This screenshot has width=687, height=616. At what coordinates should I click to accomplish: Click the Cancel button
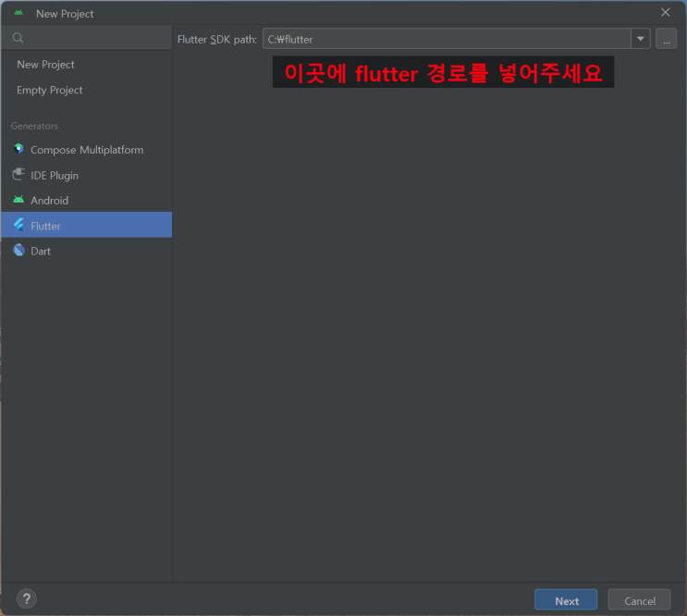tap(639, 600)
